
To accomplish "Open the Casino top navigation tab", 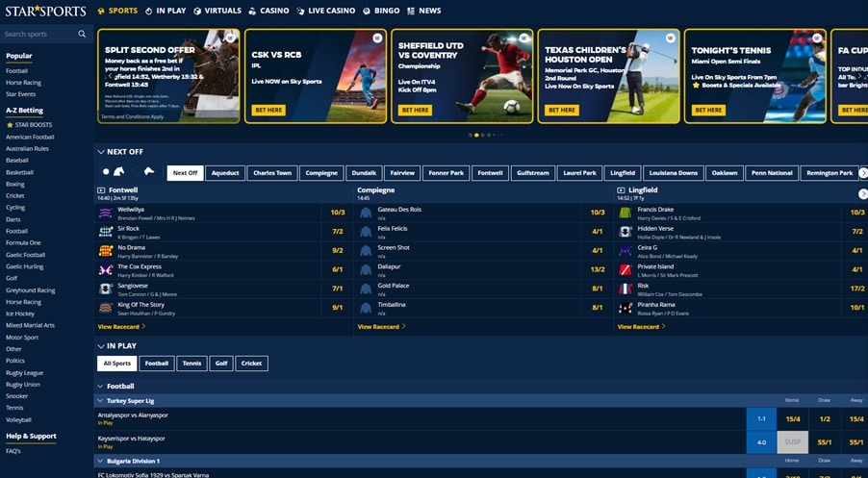I will pos(268,11).
